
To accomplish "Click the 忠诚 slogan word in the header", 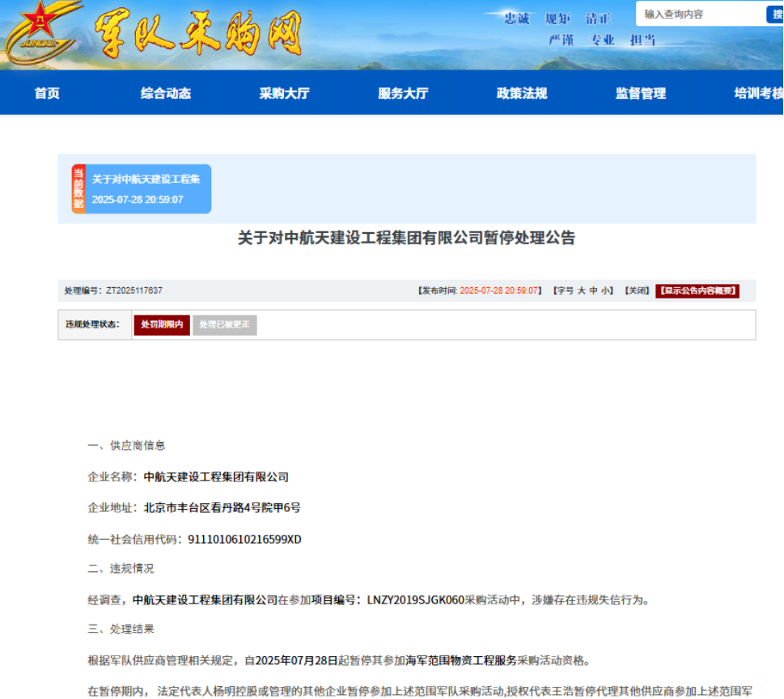I will 517,19.
